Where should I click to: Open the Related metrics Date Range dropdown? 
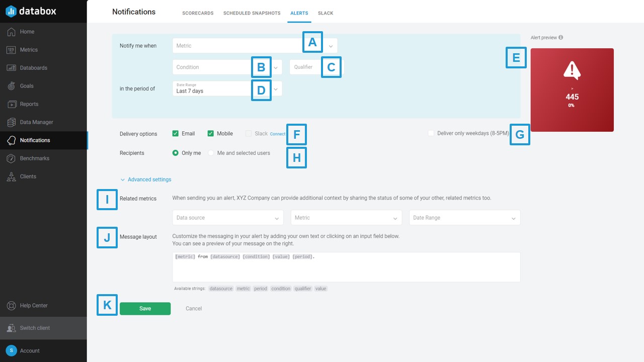click(x=464, y=218)
